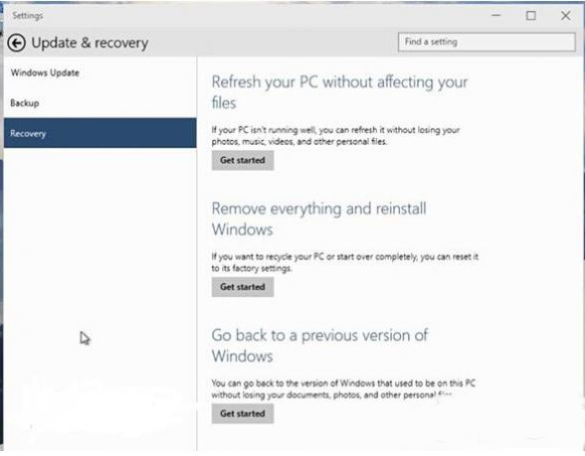
Task: Click the Settings title text in the title bar
Action: point(28,16)
